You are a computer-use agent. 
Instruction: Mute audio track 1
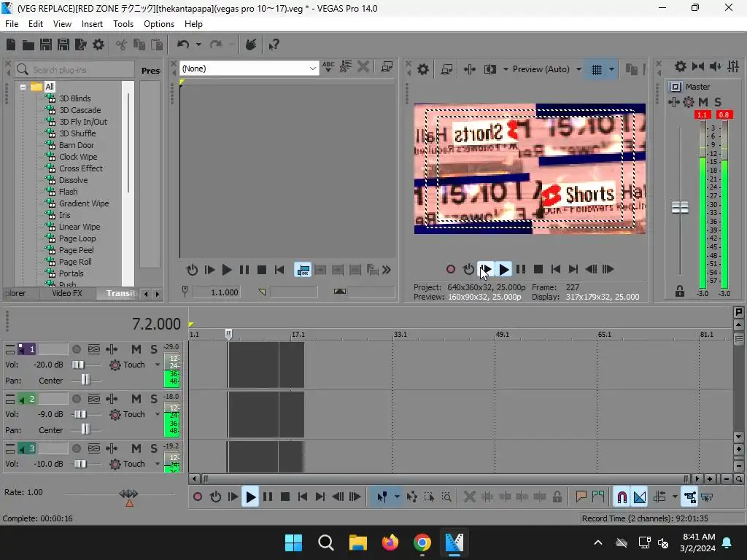click(x=136, y=349)
